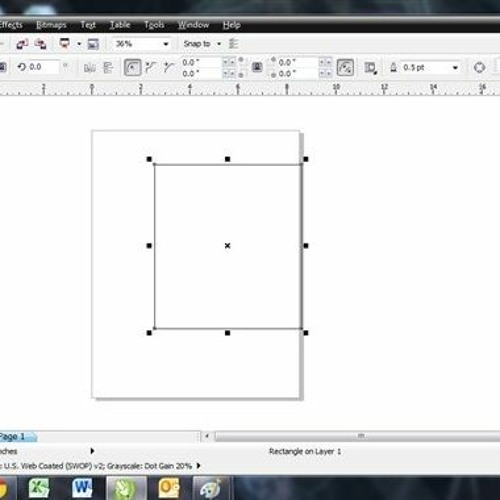Screen dimensions: 500x500
Task: Open the outline width dropdown arrow
Action: point(455,68)
